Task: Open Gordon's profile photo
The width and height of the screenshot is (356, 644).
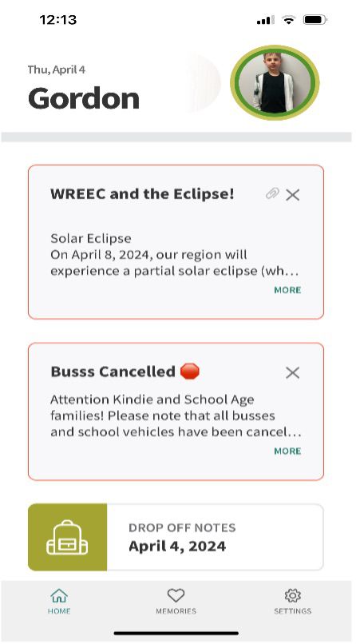Action: click(275, 82)
